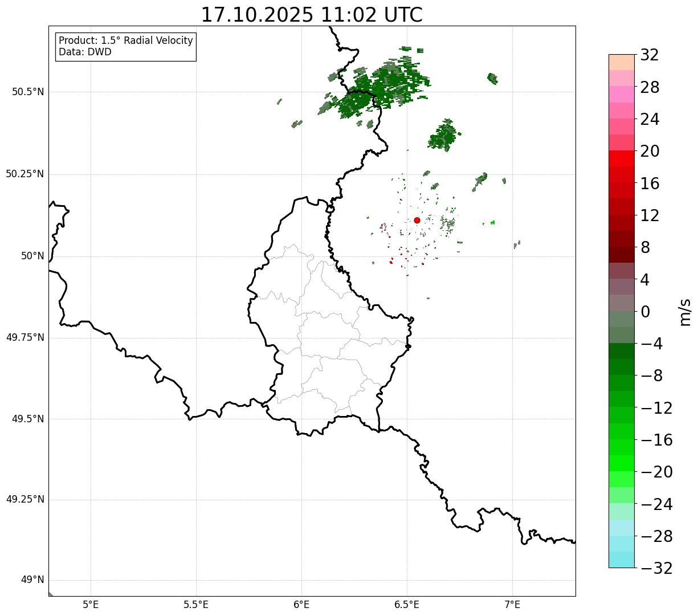
Task: Click the m/s colorbar unit label
Action: pyautogui.click(x=685, y=312)
